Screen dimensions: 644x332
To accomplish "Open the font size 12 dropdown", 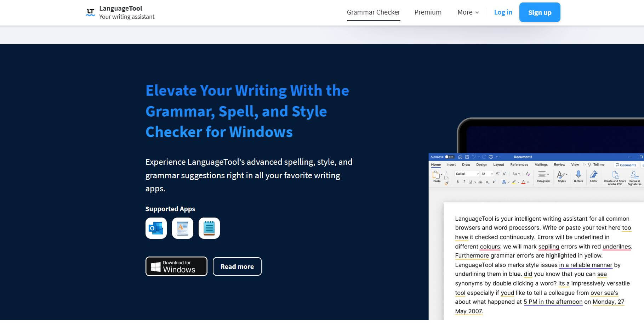I will point(487,174).
